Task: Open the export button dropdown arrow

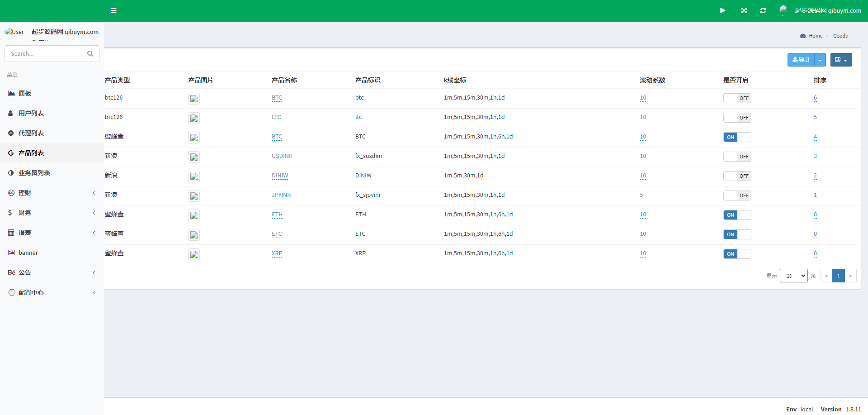Action: coord(820,60)
